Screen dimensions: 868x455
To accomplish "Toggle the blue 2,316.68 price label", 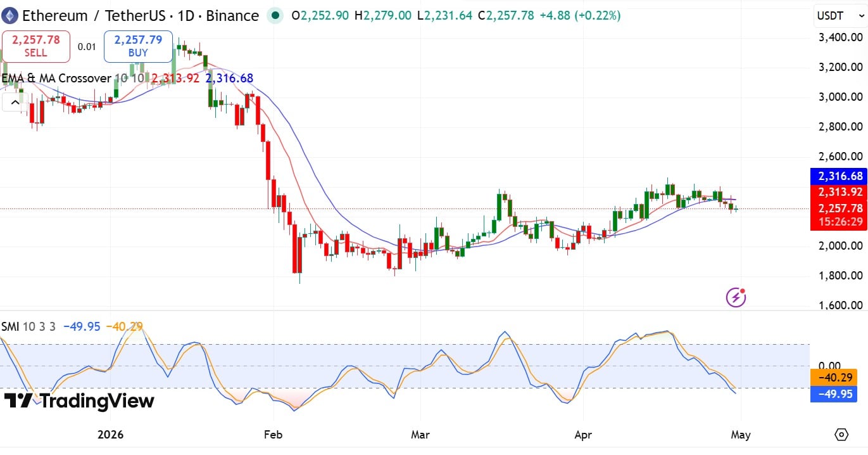I will tap(838, 176).
